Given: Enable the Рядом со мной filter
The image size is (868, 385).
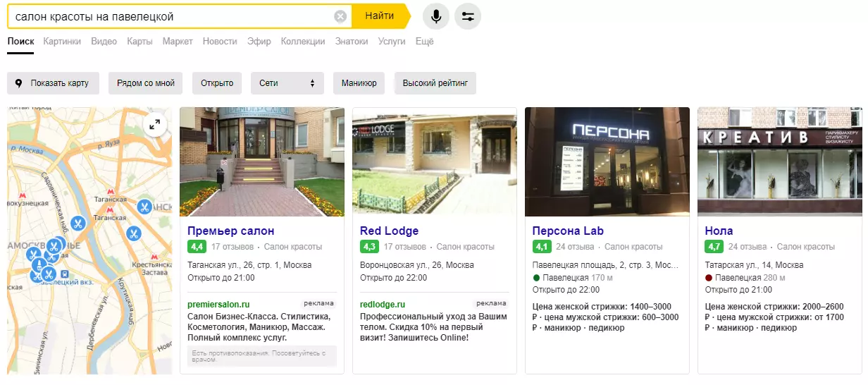Looking at the screenshot, I should [146, 83].
